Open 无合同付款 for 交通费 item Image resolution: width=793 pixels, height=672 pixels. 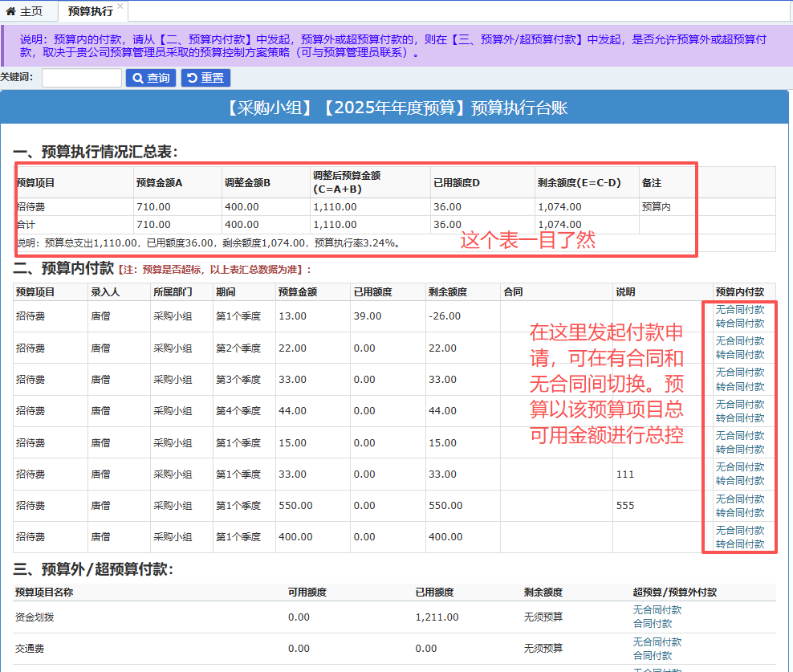tap(657, 642)
